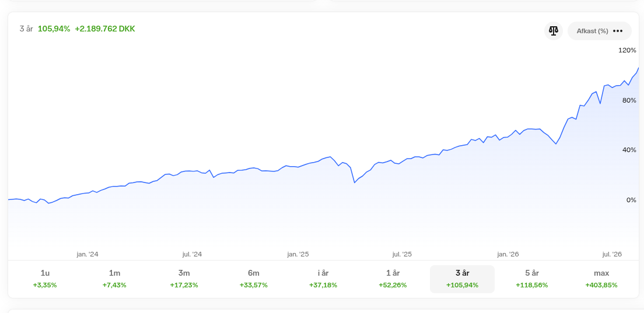This screenshot has width=644, height=313.
Task: Switch to the 5 år range
Action: (532, 279)
